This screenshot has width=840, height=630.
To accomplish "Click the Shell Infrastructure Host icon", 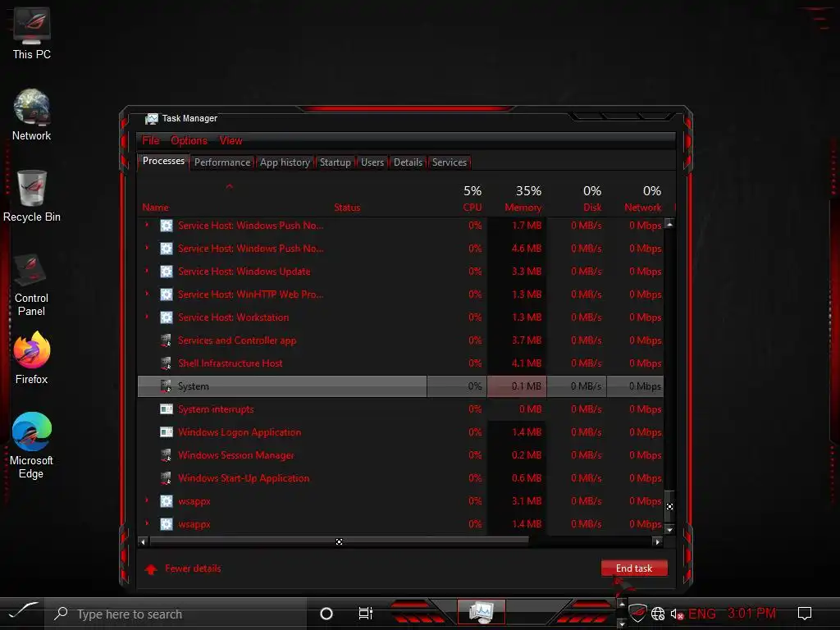I will pos(166,363).
